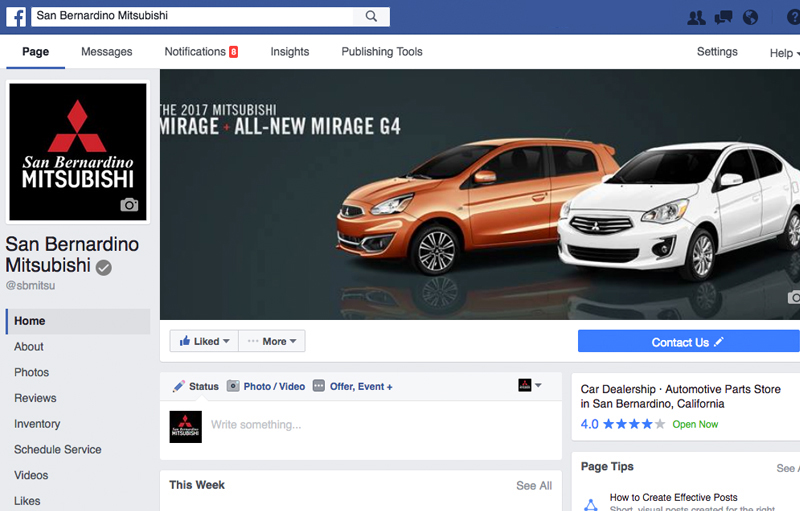
Task: Click the Page Tips heading
Action: 607,467
